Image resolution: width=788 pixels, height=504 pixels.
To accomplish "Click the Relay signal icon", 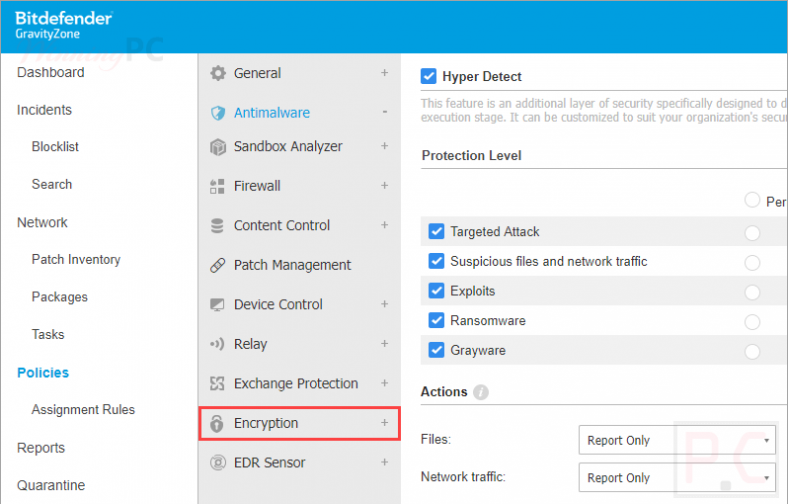I will pyautogui.click(x=217, y=344).
